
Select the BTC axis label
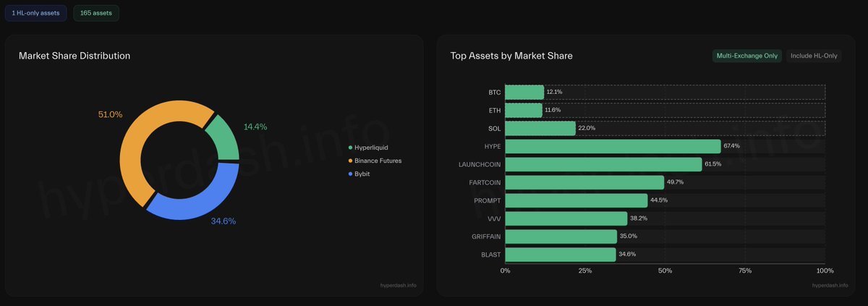[x=494, y=93]
